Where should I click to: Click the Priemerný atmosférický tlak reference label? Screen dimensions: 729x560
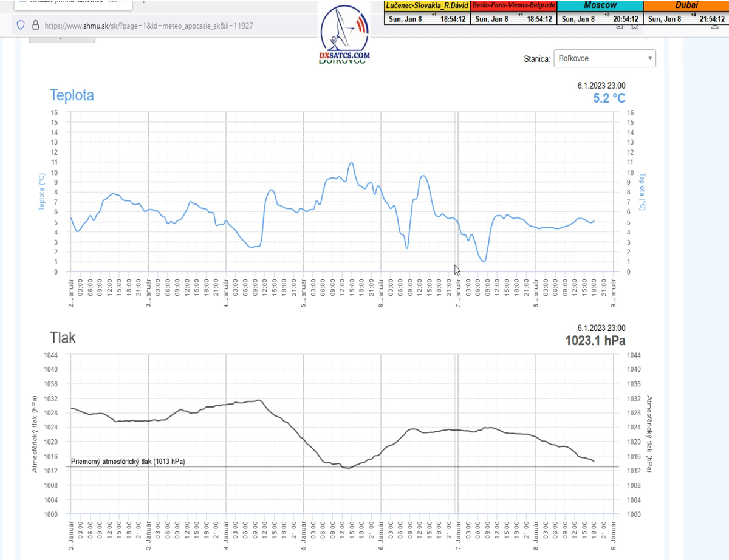[x=128, y=462]
